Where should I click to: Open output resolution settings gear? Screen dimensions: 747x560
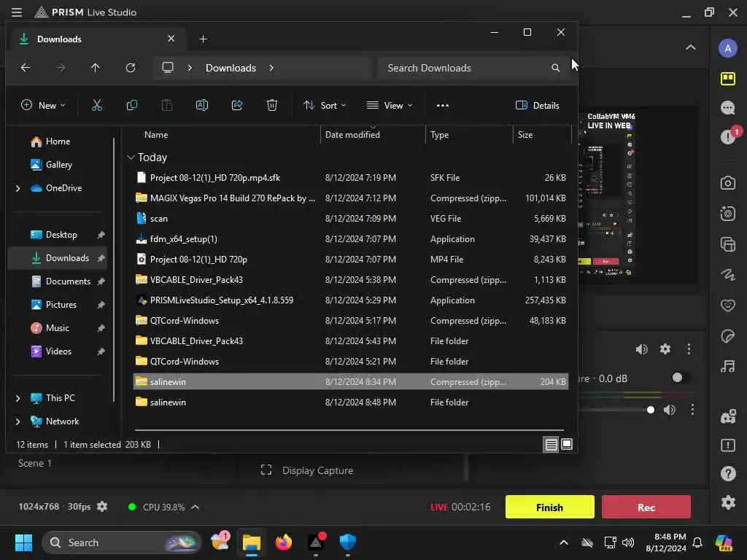[102, 507]
